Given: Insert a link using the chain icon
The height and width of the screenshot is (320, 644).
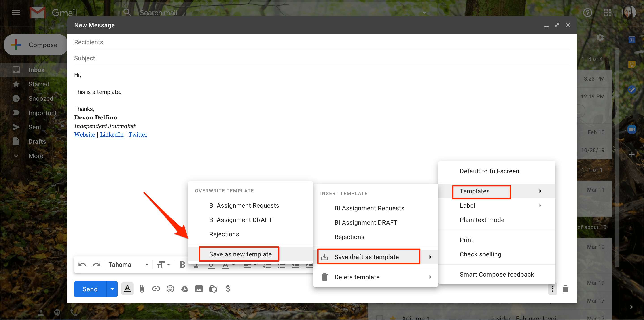Looking at the screenshot, I should click(x=156, y=289).
